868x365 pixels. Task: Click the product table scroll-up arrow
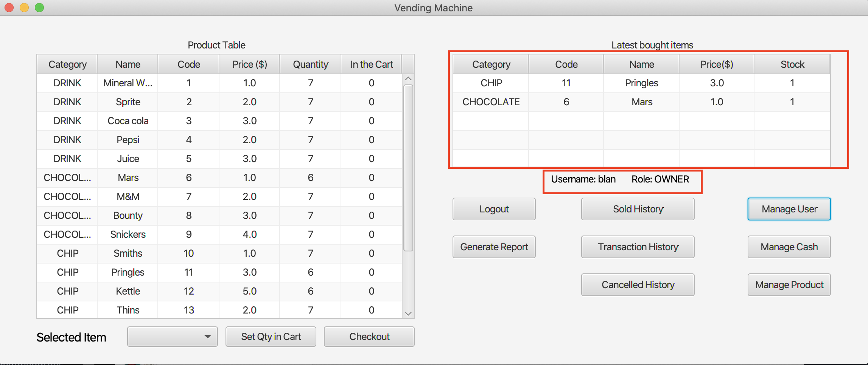point(408,79)
